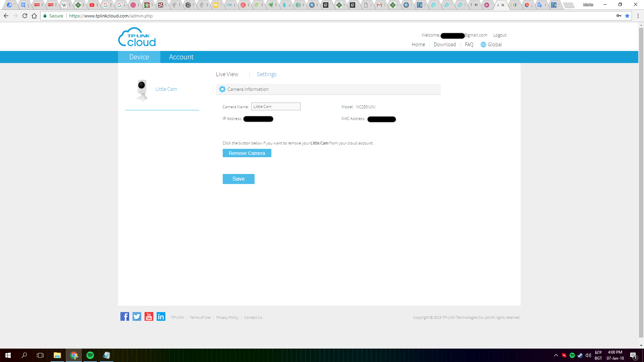Image resolution: width=644 pixels, height=362 pixels.
Task: Open the Facebook icon in footer
Action: 125,316
